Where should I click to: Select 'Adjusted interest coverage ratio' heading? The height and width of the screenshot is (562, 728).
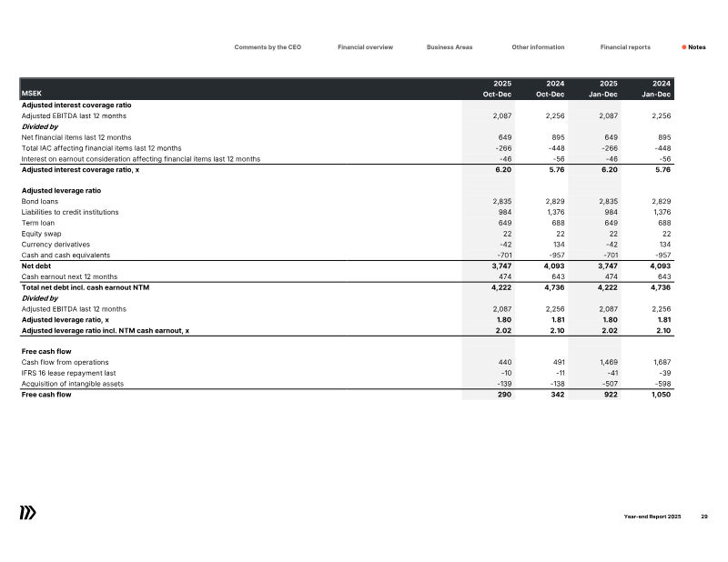[x=76, y=105]
